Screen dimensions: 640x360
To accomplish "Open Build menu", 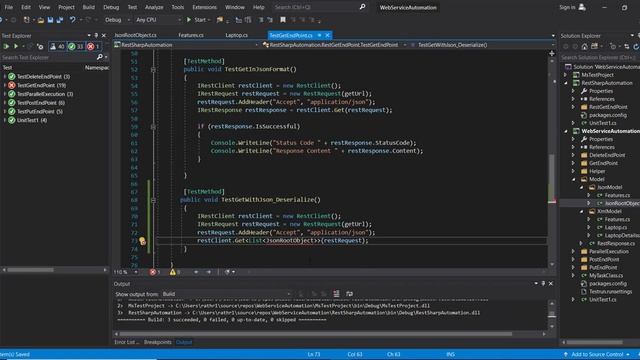I will 89,7.
